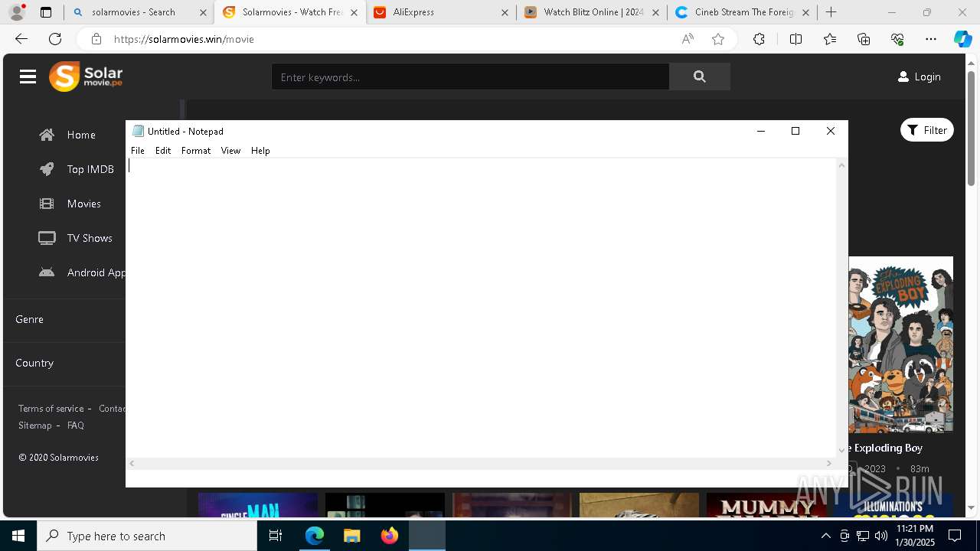Open the Windows Start menu
This screenshot has width=980, height=551.
pos(18,536)
